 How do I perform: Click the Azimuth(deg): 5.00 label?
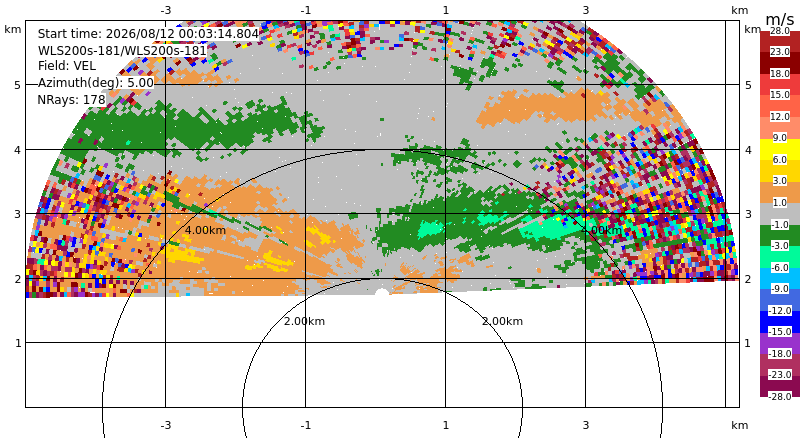click(x=95, y=83)
